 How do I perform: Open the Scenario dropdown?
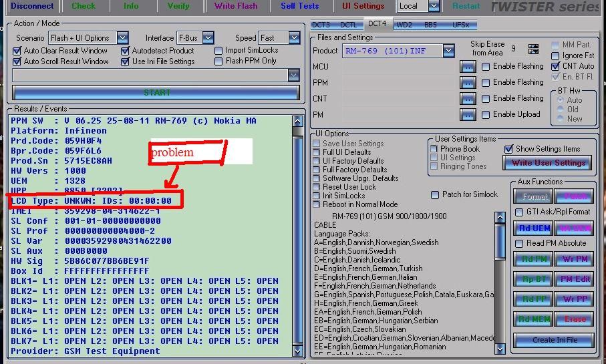point(122,38)
